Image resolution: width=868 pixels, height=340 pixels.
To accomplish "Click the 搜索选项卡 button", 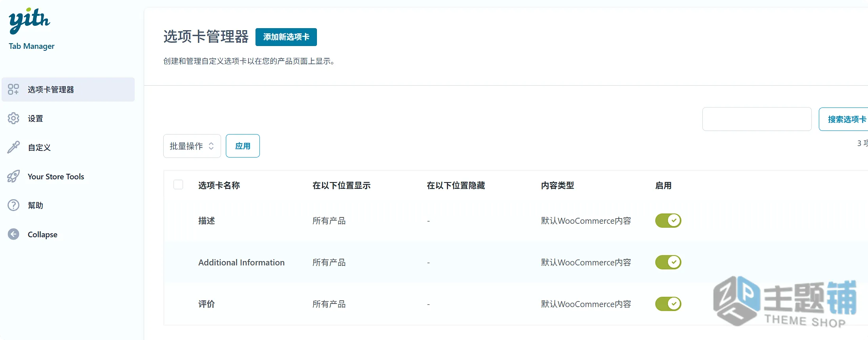I will pos(843,119).
